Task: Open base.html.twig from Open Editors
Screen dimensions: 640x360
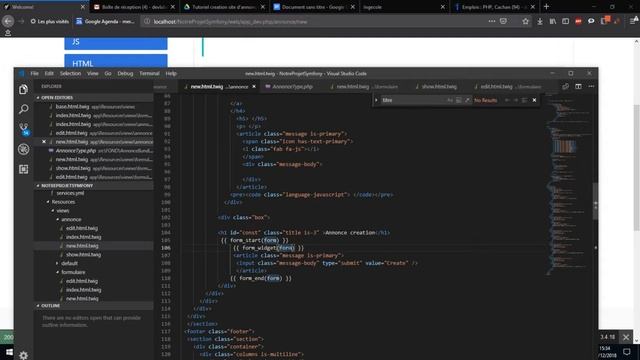Action: click(x=93, y=107)
